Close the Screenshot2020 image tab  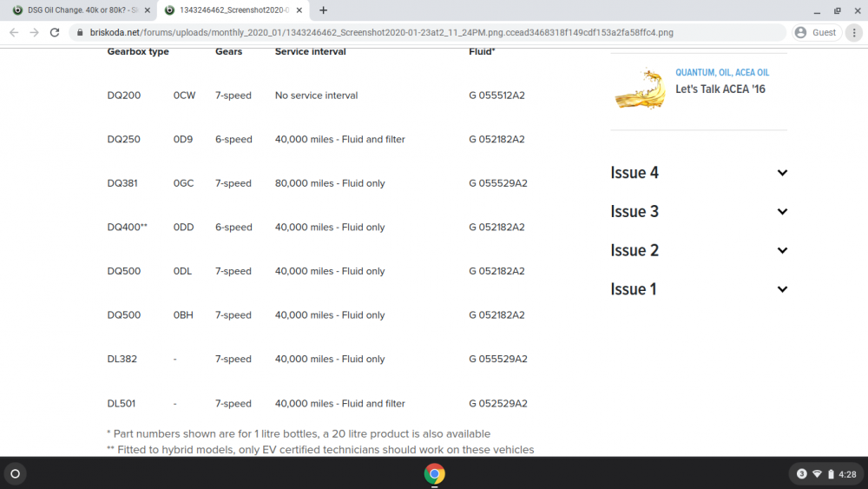(299, 10)
